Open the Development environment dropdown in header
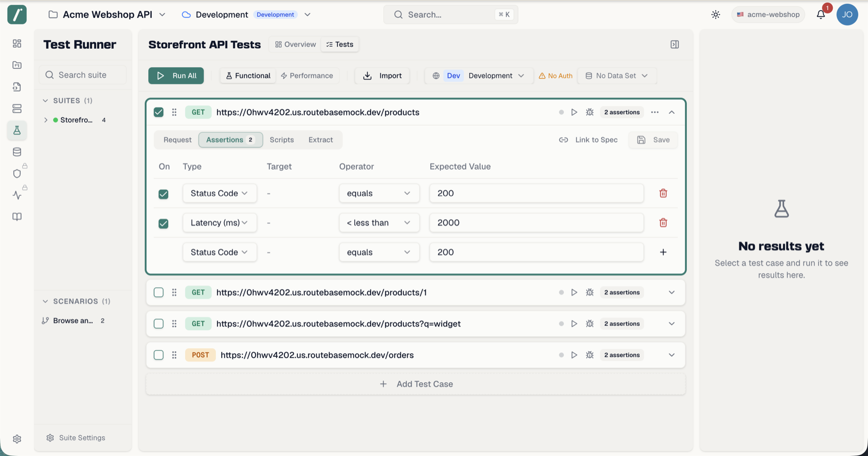 [246, 15]
